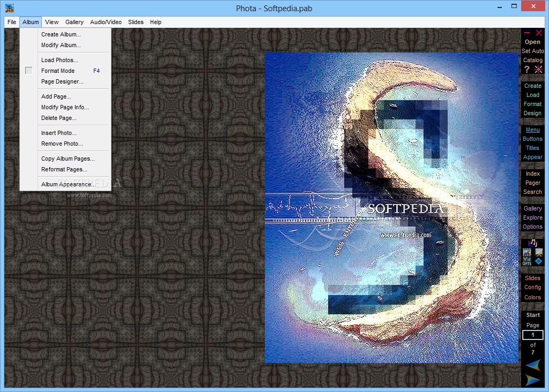Open the Audio/Video menu

pos(106,22)
